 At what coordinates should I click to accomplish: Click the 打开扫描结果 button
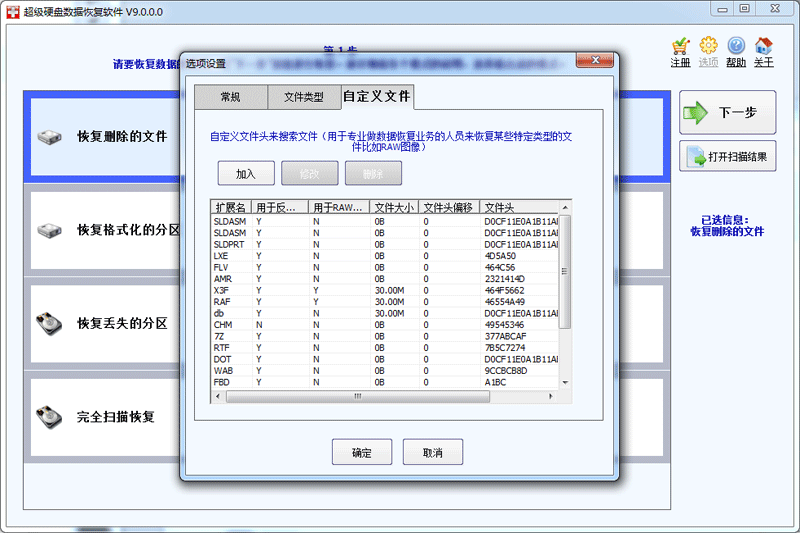coord(728,157)
